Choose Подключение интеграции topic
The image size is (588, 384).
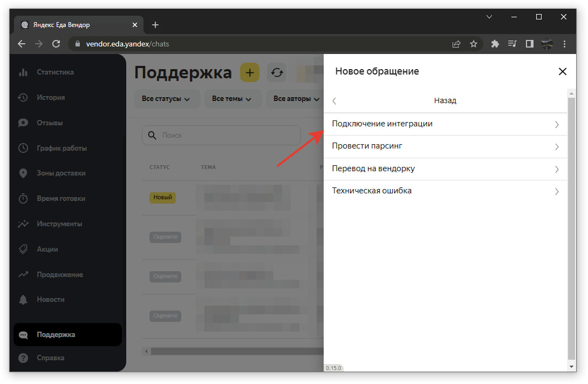click(445, 124)
